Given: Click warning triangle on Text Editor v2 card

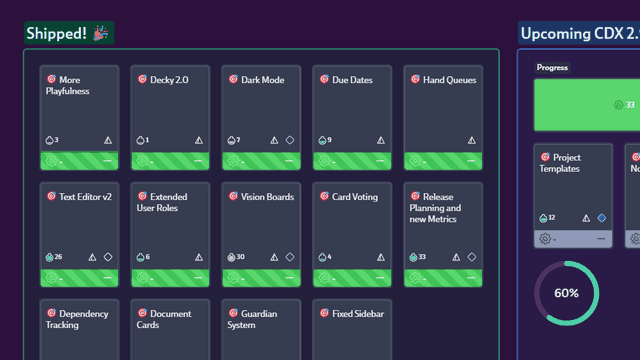Looking at the screenshot, I should [92, 257].
